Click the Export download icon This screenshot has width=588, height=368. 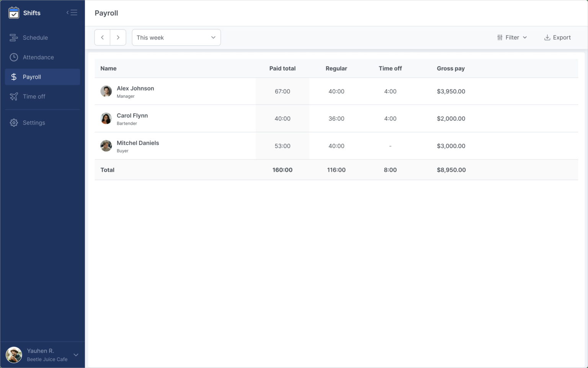(547, 37)
